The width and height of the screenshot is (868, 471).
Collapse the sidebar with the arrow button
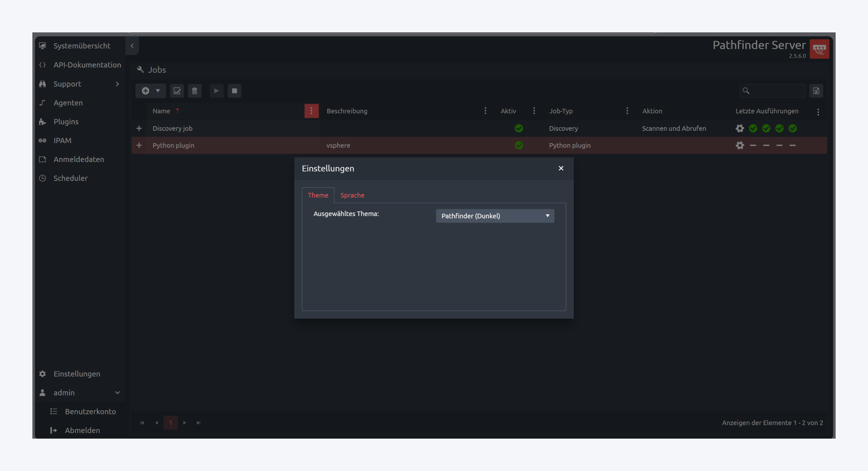tap(132, 46)
